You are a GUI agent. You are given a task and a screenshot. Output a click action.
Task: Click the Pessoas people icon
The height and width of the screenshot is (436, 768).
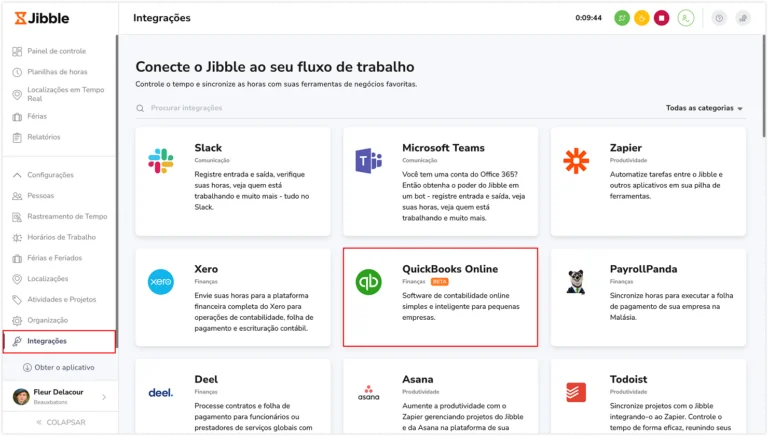[17, 196]
